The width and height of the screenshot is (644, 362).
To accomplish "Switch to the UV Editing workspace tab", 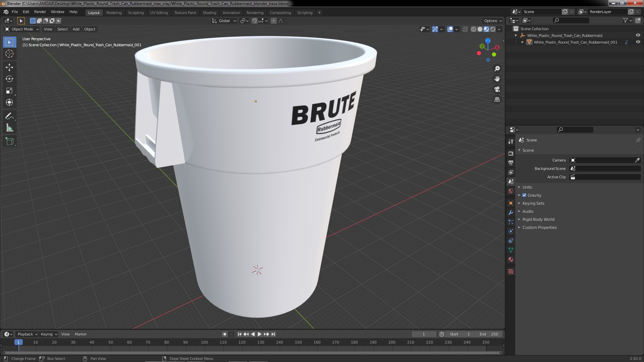I will pyautogui.click(x=159, y=13).
